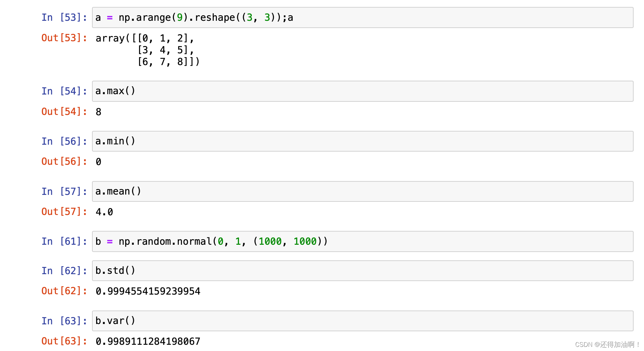Screen dimensions: 644x351
Task: Click the Out[62] prompt label
Action: [x=64, y=291]
